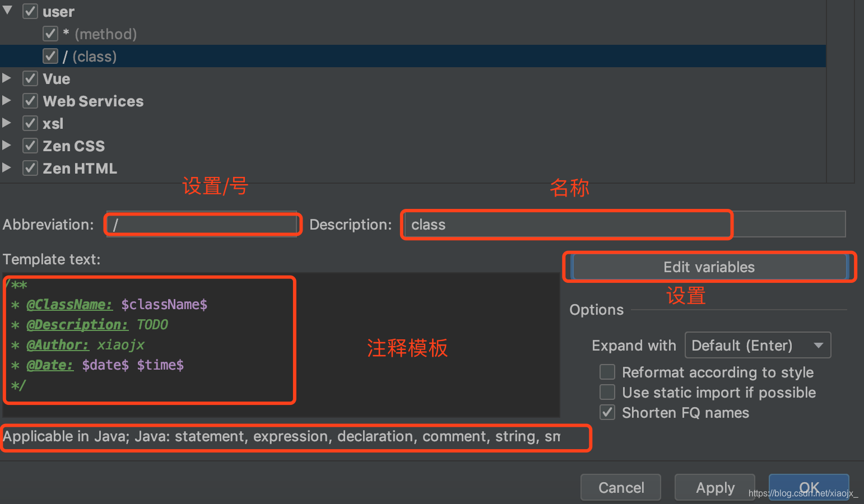Disable Shorten FQ names option
The height and width of the screenshot is (504, 864).
coord(607,412)
